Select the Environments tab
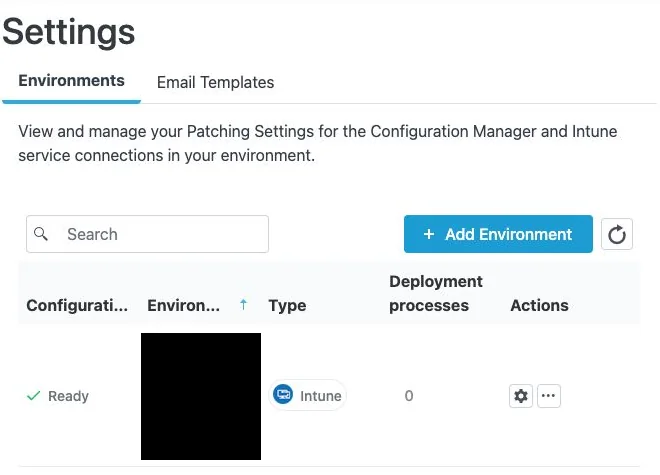This screenshot has width=660, height=475. pos(72,81)
